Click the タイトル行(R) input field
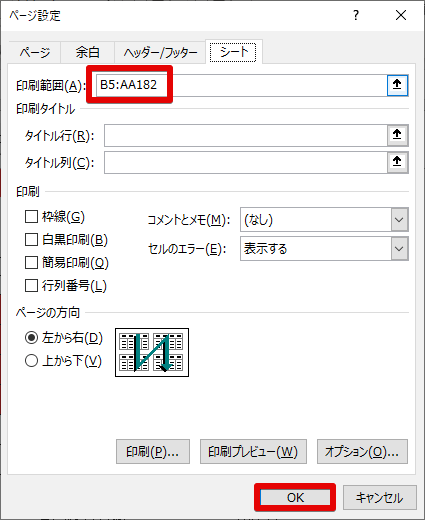This screenshot has width=425, height=520. pos(246,135)
